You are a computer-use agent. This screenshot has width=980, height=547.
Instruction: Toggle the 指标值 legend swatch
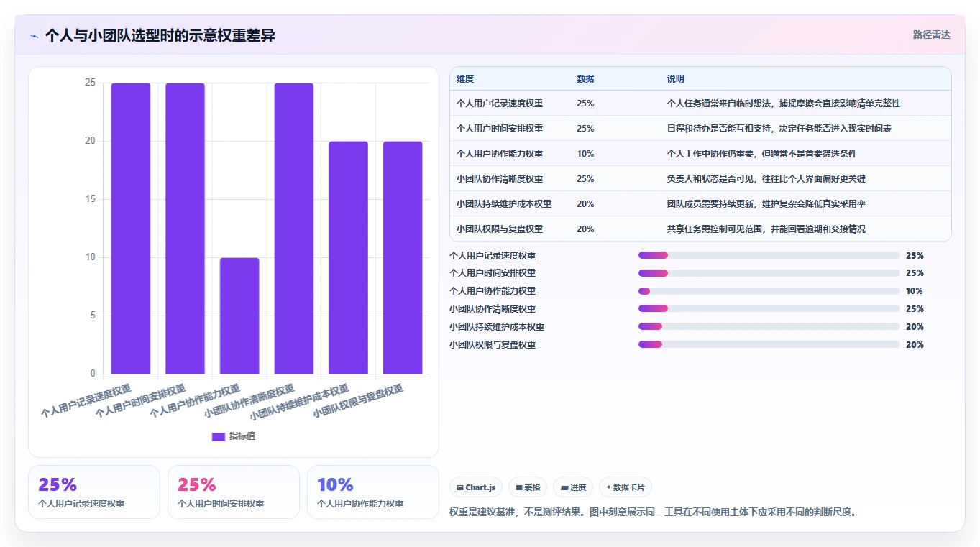pyautogui.click(x=219, y=436)
